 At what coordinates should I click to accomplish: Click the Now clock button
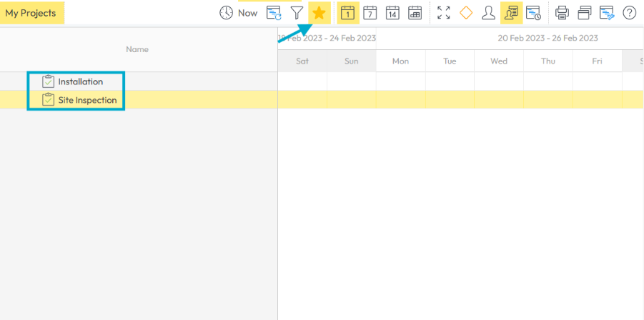pos(238,13)
